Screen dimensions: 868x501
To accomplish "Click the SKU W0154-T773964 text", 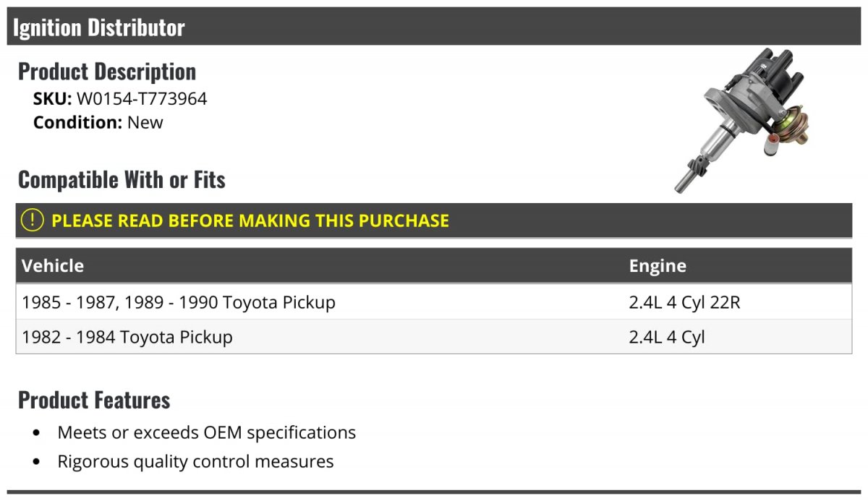I will 120,99.
